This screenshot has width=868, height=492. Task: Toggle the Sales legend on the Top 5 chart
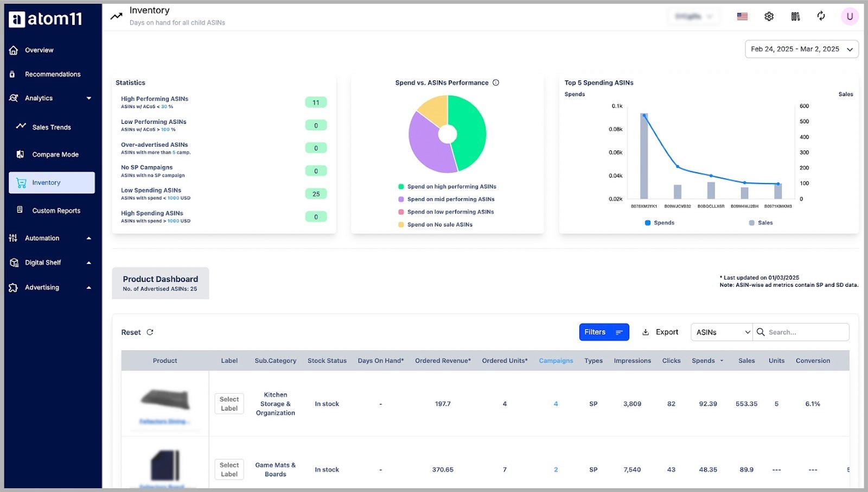click(x=762, y=222)
